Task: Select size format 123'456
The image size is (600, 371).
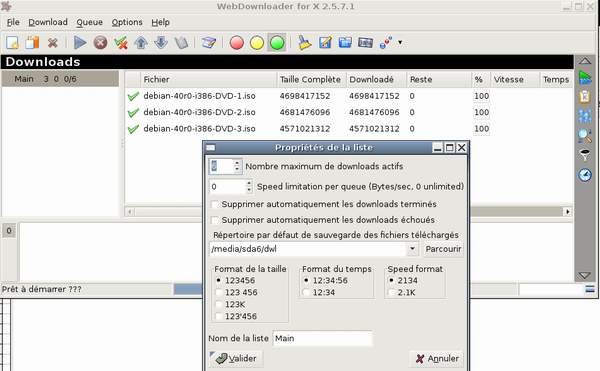Action: point(218,316)
